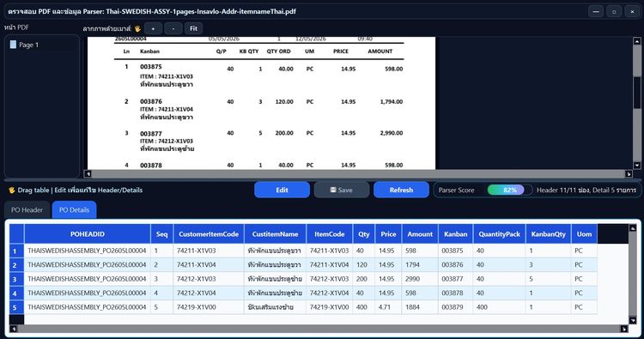Viewport: 644px width, 339px height.
Task: Close the parser window
Action: [x=632, y=11]
